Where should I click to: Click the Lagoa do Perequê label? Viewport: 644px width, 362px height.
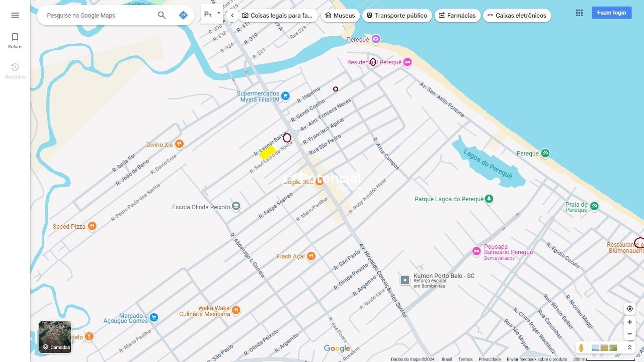tap(488, 164)
